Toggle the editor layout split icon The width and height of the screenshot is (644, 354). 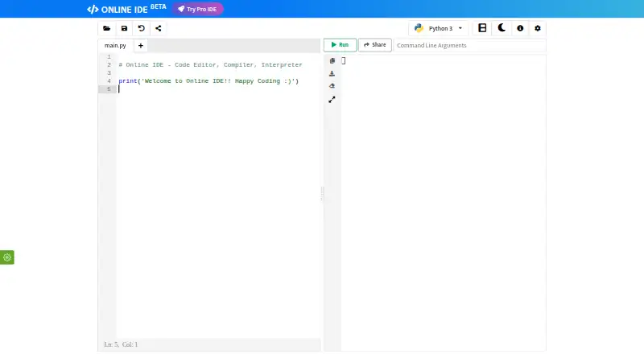tap(482, 28)
